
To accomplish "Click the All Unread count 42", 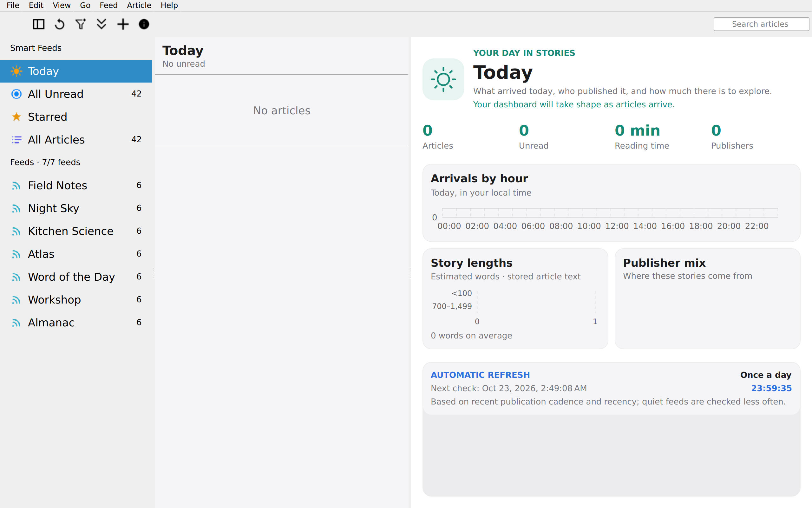I will (136, 94).
